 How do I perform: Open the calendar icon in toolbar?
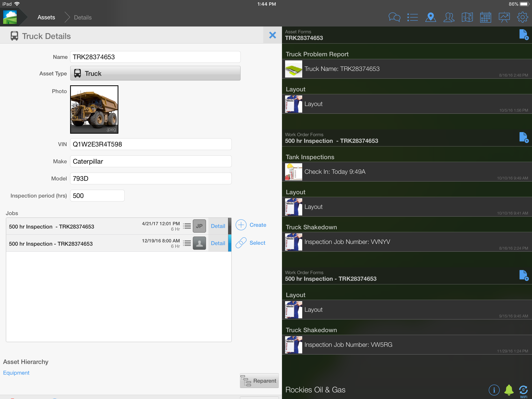(x=485, y=17)
